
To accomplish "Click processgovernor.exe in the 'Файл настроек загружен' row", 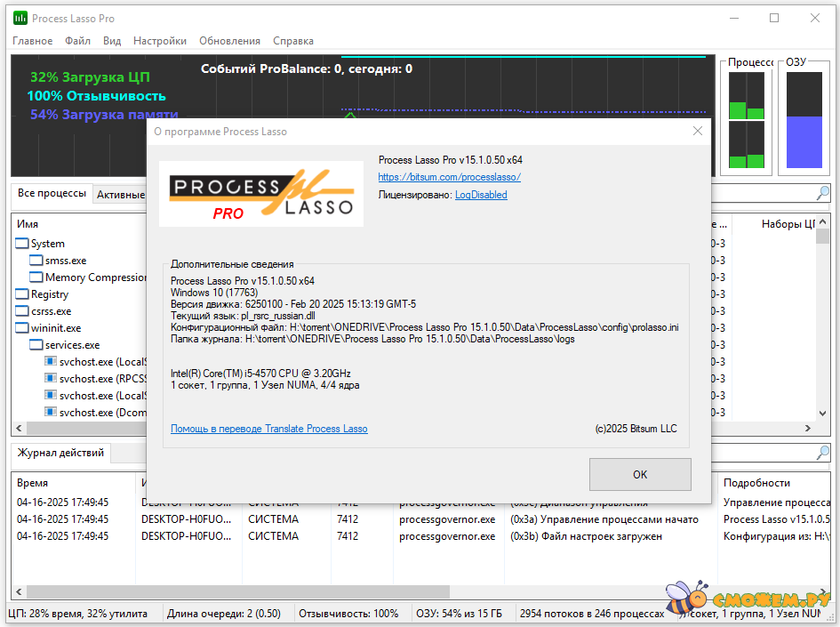I will point(447,536).
